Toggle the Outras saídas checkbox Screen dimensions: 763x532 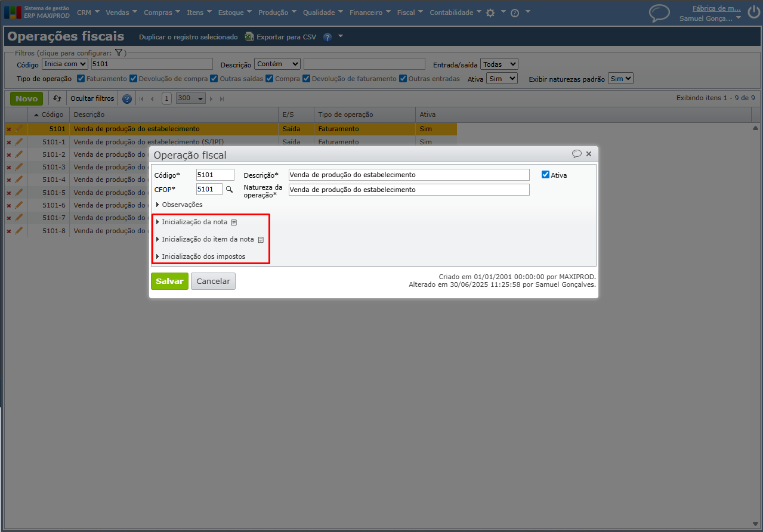[214, 78]
